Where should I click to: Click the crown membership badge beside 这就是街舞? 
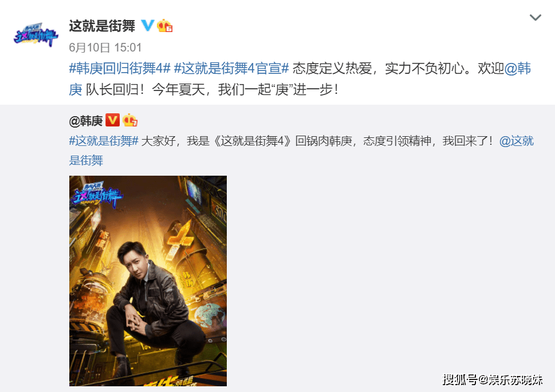(164, 26)
